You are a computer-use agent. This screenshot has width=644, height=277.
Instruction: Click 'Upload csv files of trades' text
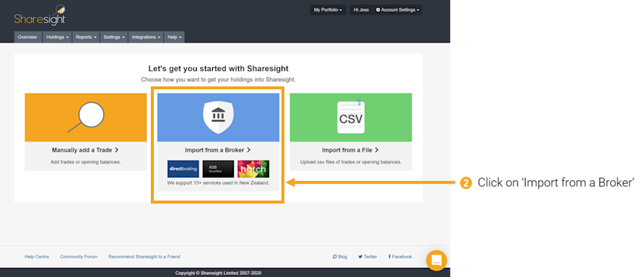[x=350, y=162]
